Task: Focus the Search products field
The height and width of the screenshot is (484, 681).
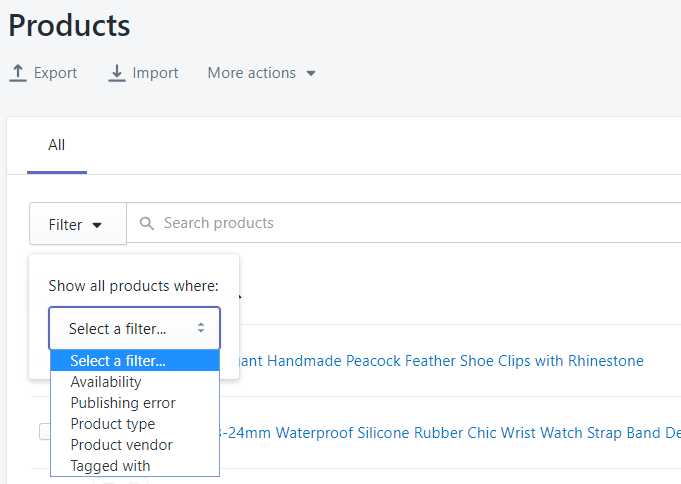Action: coord(400,223)
